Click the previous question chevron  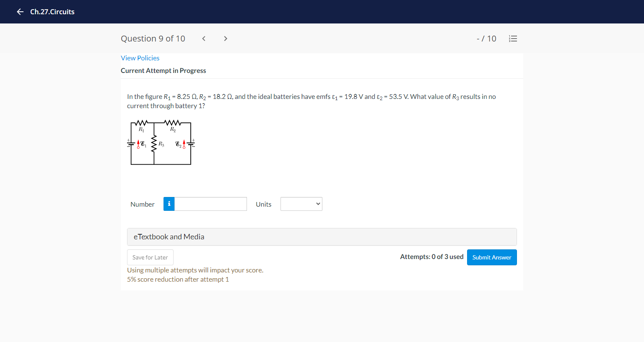(203, 38)
